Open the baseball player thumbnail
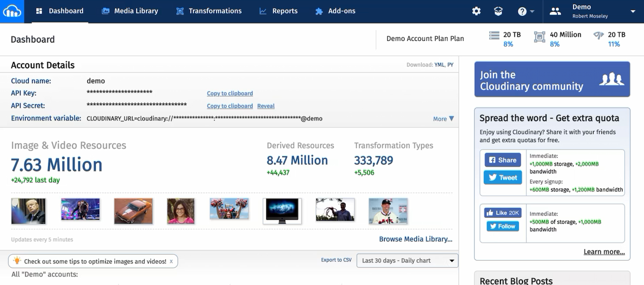The image size is (644, 285). click(388, 211)
